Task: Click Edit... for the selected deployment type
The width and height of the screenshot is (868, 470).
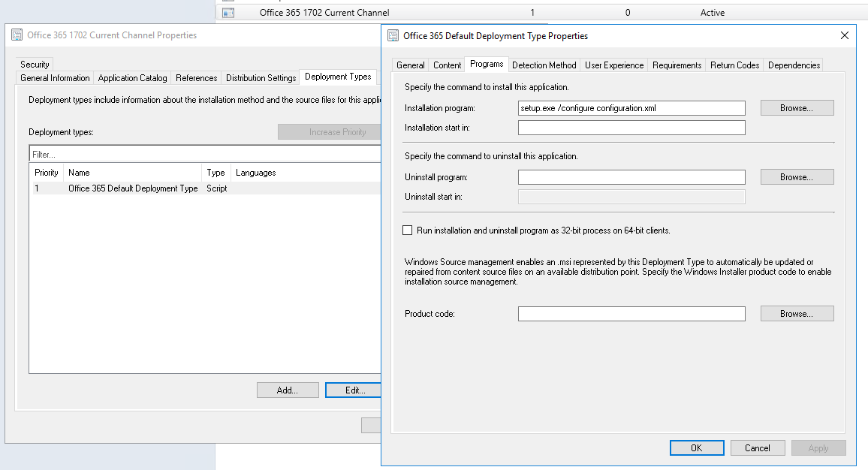Action: [354, 390]
